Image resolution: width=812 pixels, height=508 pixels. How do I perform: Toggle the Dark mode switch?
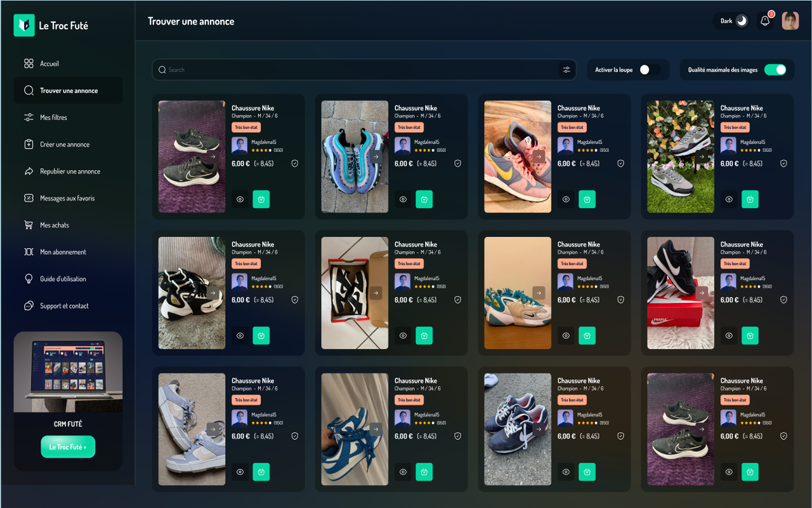point(741,21)
